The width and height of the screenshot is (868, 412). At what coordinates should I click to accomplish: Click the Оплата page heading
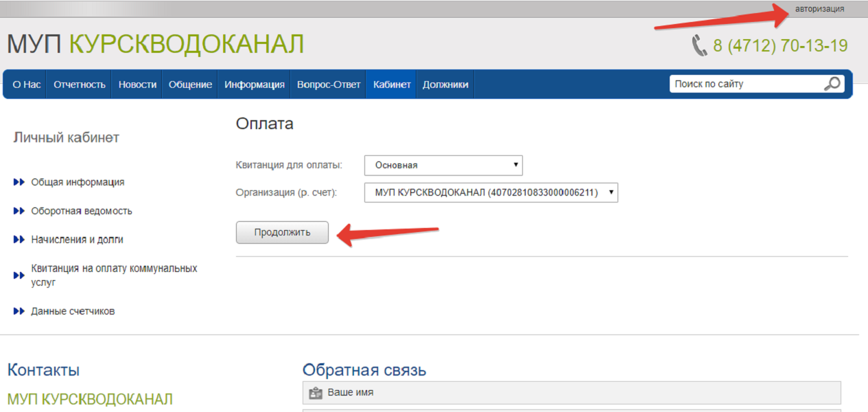coord(264,124)
